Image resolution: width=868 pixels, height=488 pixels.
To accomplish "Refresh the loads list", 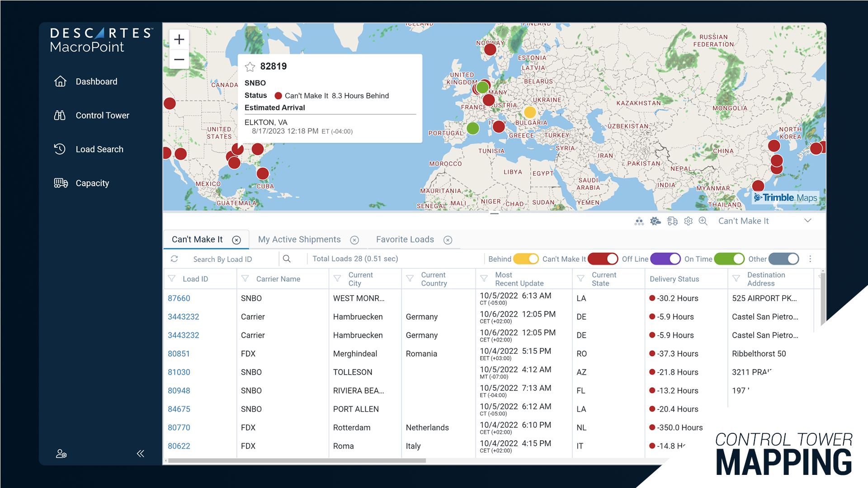I will coord(175,259).
